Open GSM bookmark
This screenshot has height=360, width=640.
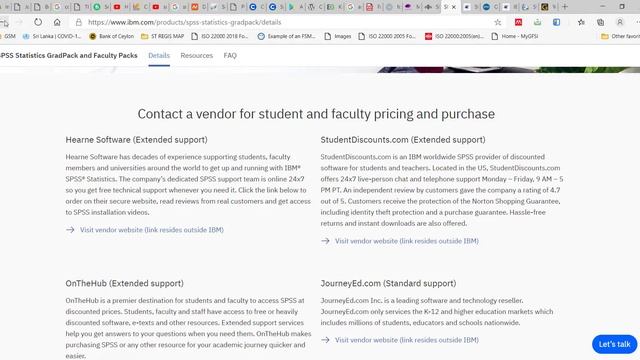coord(7,36)
